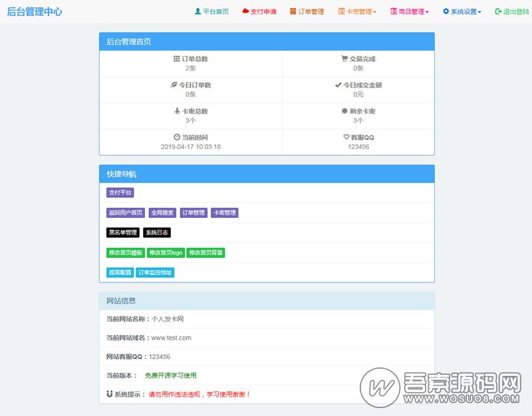Click the 系统日志 quick-nav button
Screen dimensions: 532x416
157,233
